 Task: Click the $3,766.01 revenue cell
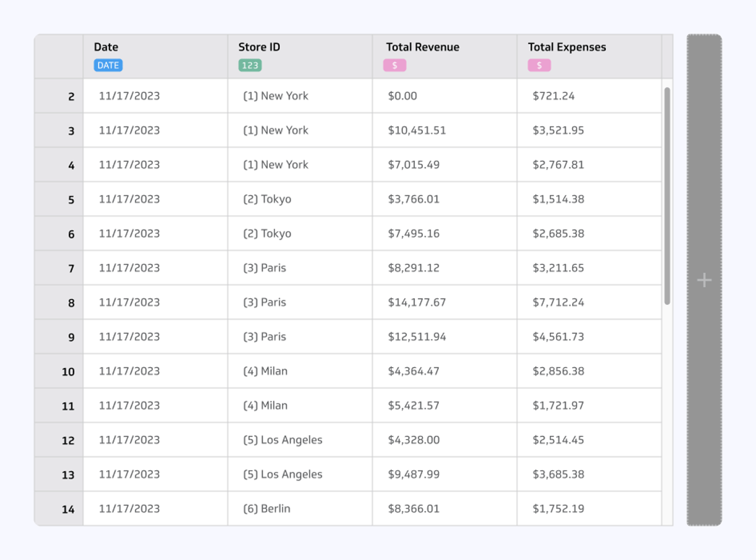(x=445, y=199)
